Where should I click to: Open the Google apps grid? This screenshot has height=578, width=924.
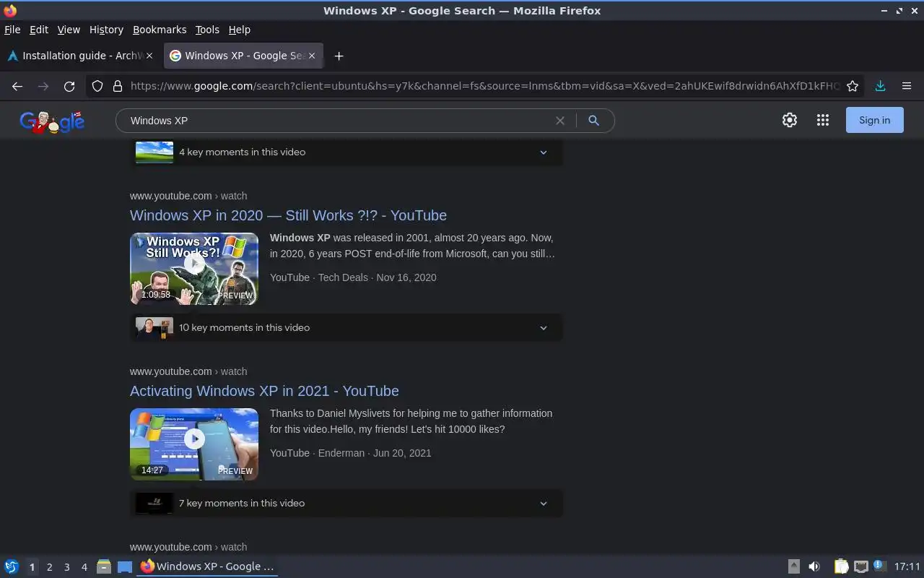coord(823,121)
